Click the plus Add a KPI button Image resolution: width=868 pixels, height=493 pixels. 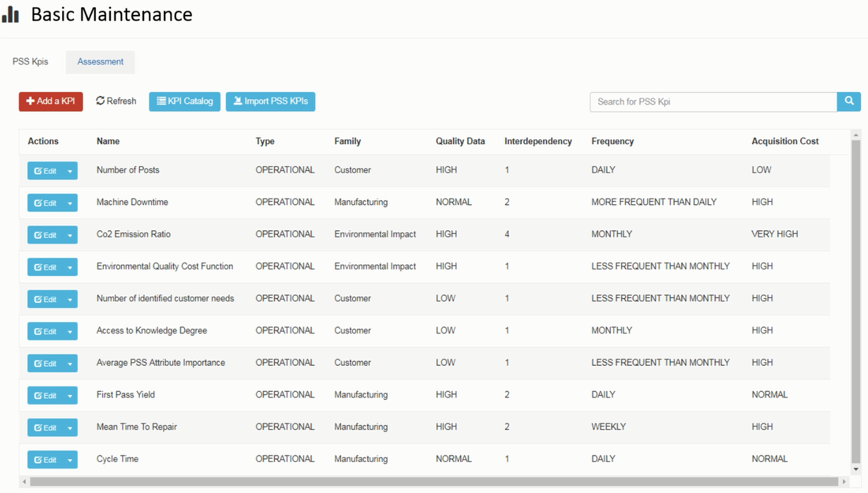(51, 101)
